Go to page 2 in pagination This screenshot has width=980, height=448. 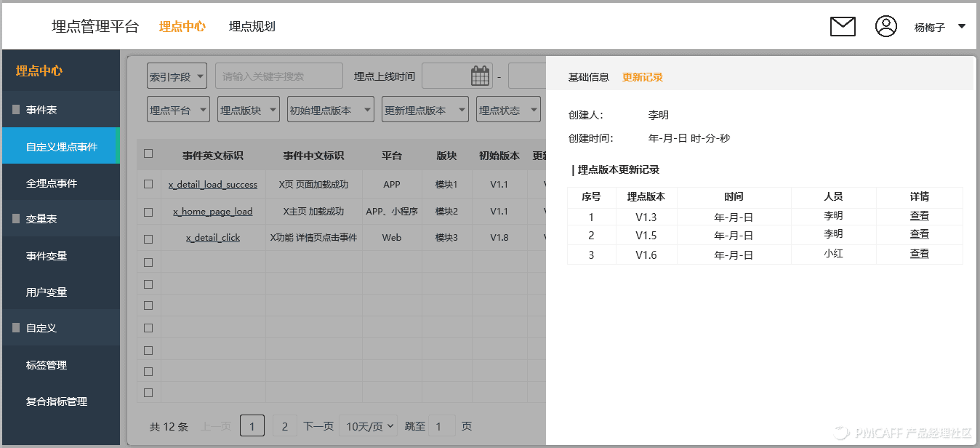tap(285, 426)
